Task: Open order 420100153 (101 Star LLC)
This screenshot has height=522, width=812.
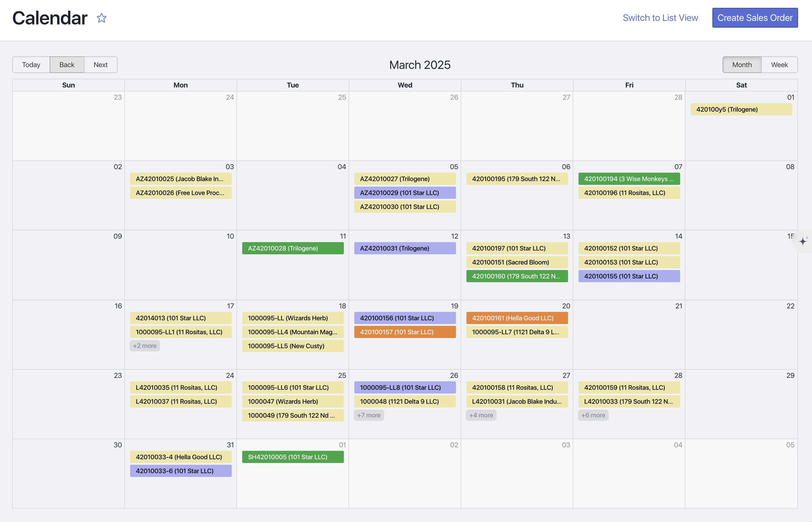Action: [x=629, y=262]
